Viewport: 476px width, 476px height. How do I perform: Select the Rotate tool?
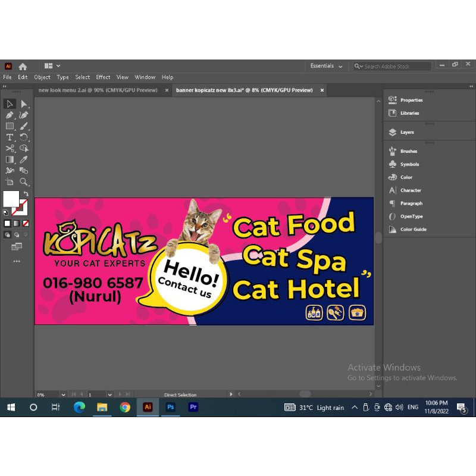coord(24,137)
